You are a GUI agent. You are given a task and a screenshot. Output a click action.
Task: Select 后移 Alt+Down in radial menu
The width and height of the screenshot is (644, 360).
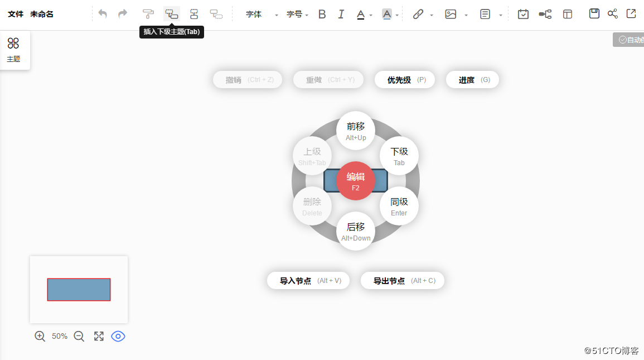[356, 231]
